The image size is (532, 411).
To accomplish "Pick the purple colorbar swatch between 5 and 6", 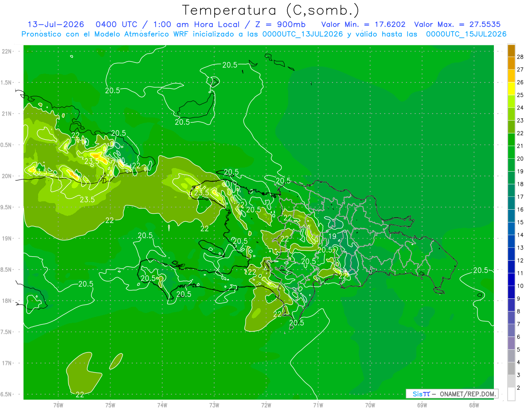I will pos(511,343).
